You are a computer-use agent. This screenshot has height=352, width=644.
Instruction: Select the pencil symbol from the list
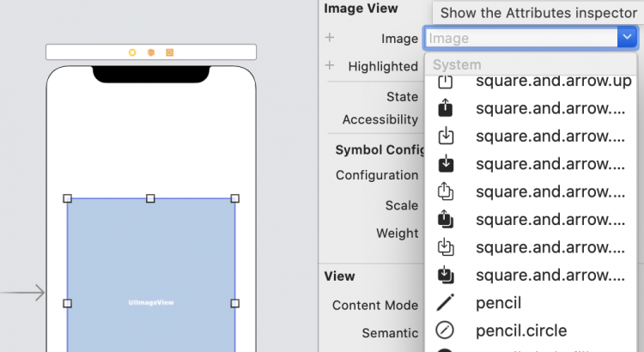(x=498, y=303)
